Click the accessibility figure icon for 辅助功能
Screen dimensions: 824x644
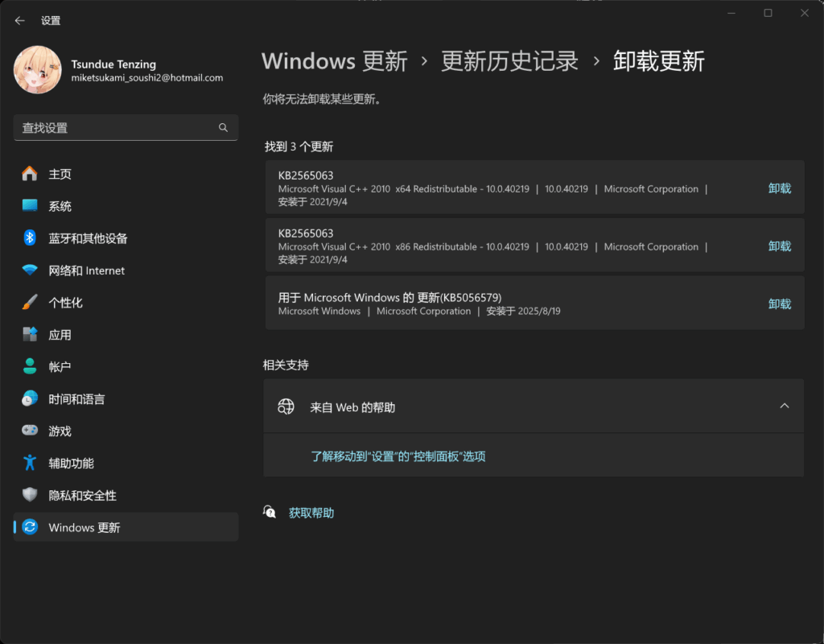(x=30, y=463)
